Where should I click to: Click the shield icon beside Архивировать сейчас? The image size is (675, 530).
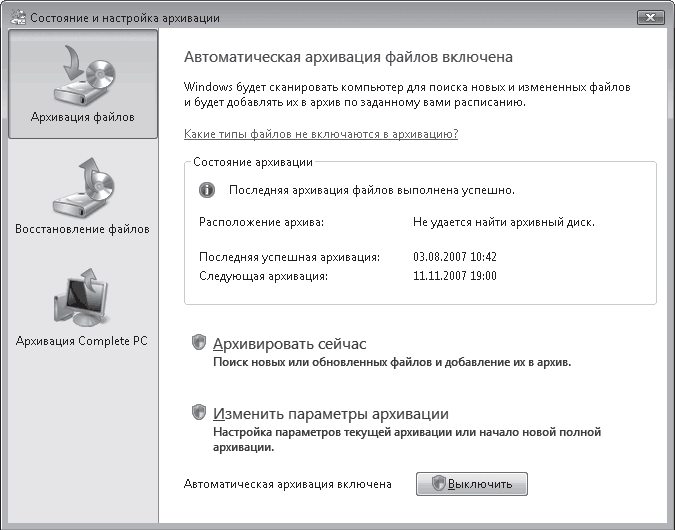[198, 343]
